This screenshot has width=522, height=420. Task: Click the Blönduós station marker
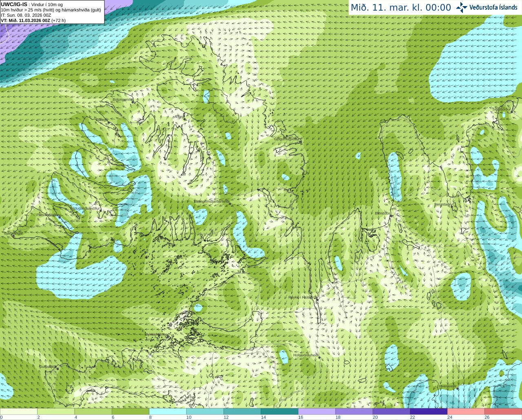tap(390, 216)
